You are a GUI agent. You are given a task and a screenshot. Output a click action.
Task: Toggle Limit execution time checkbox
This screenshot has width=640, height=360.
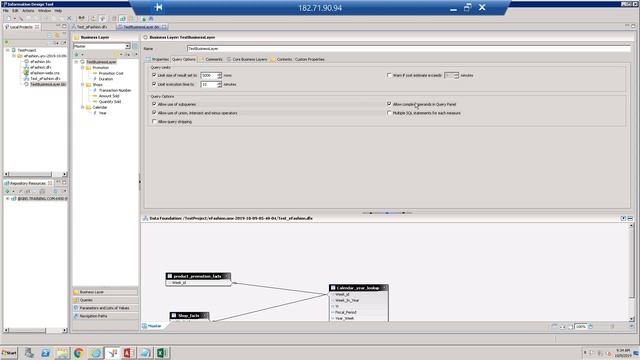(154, 84)
